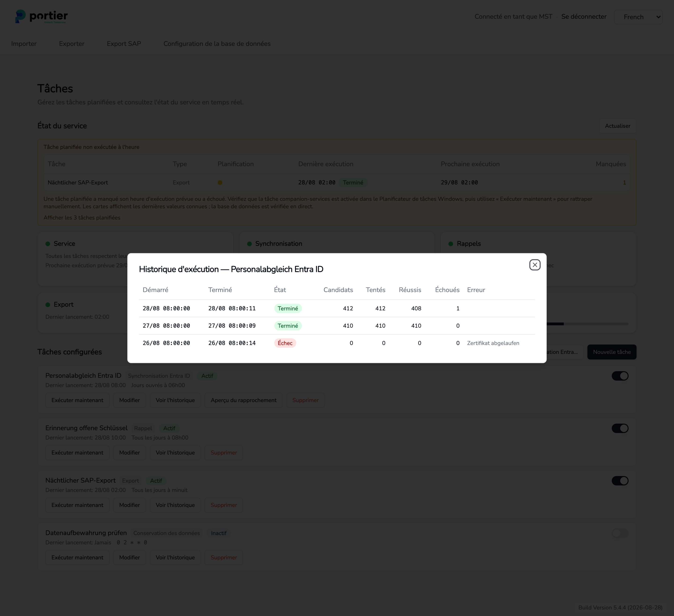This screenshot has height=616, width=674.
Task: Expand 'Afficher les 3 tâches planifiées'
Action: click(x=82, y=218)
